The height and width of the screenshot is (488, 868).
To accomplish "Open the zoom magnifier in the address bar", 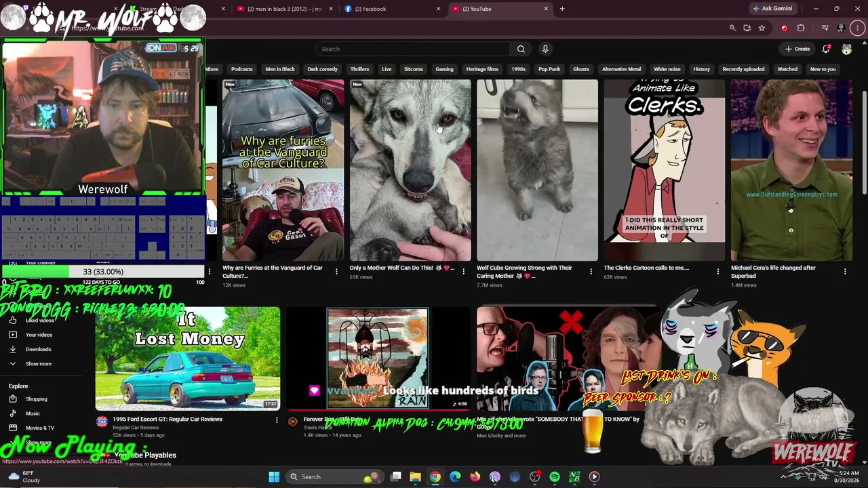I will click(x=732, y=28).
